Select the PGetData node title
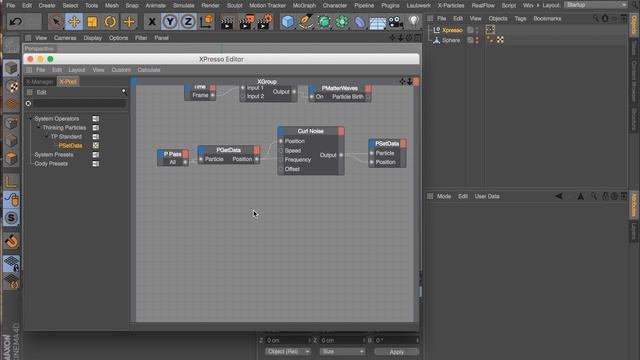The image size is (640, 360). pyautogui.click(x=228, y=150)
